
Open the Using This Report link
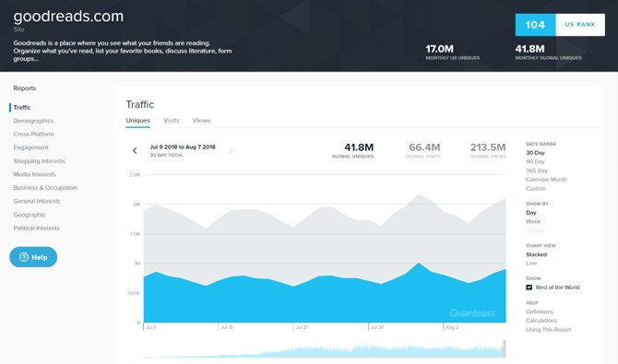(549, 329)
